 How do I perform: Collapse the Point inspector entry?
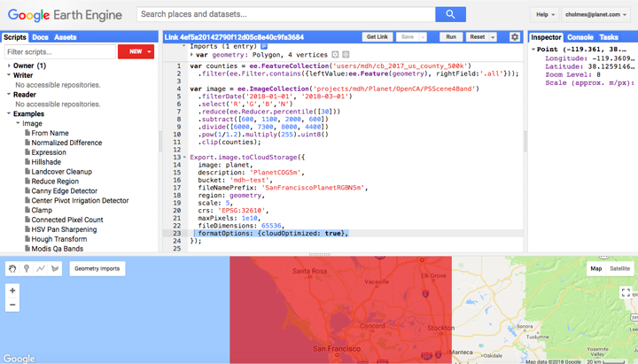click(533, 50)
